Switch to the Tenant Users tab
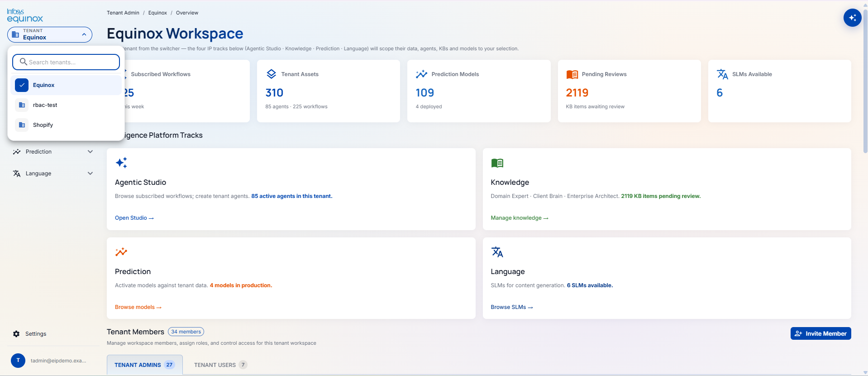Screen dimensions: 868x376 221,365
